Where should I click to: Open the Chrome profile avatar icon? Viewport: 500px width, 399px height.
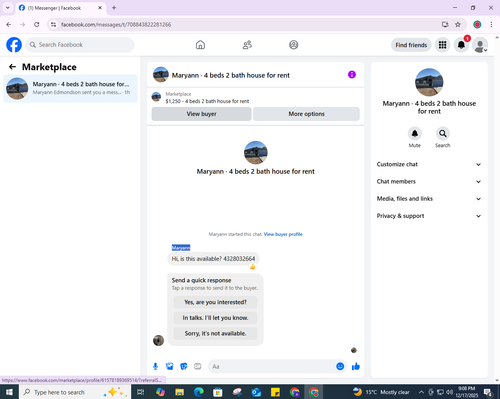click(477, 24)
